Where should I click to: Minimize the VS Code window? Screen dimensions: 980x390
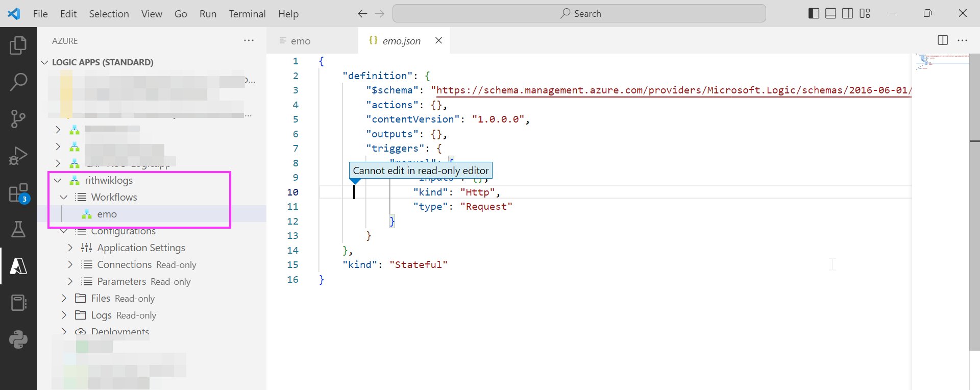click(892, 13)
